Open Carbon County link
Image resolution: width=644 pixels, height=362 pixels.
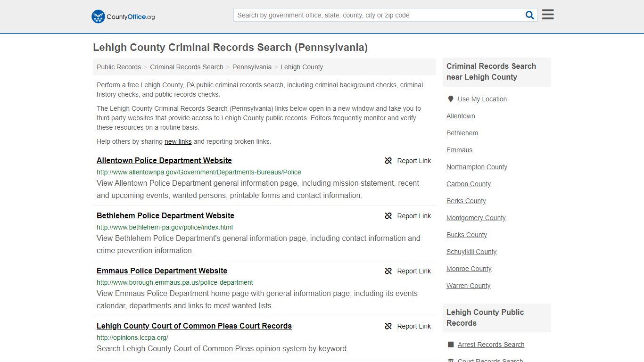469,184
